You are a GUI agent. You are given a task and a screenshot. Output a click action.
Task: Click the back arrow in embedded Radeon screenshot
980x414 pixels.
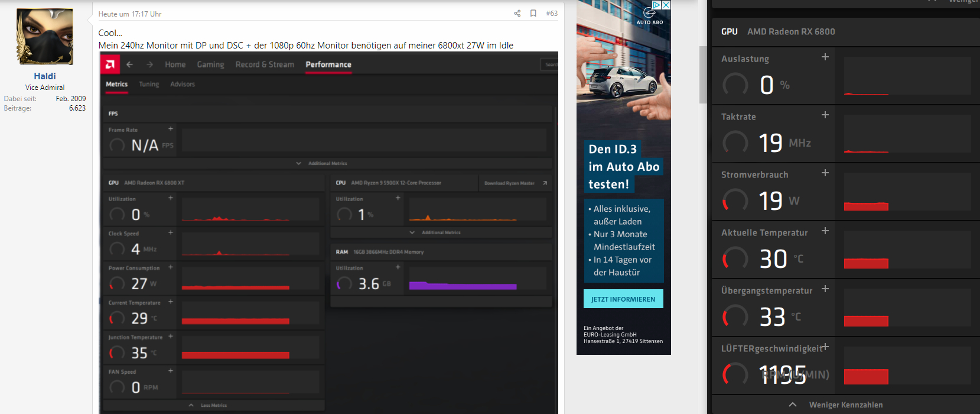point(130,64)
